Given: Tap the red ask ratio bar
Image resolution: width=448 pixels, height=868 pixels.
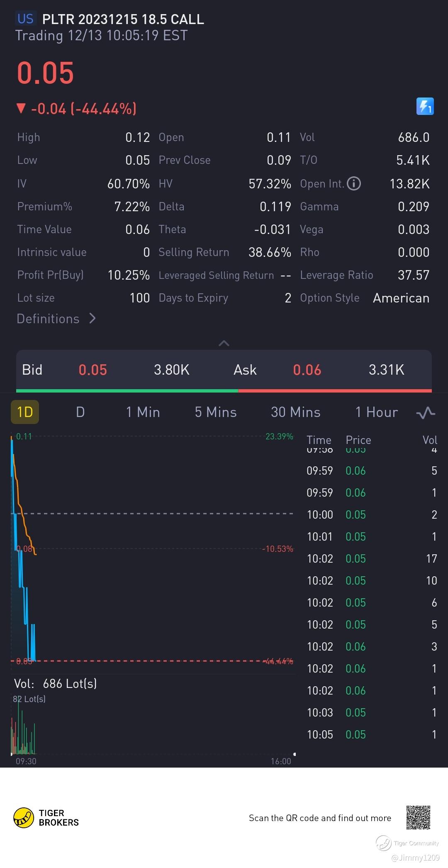Looking at the screenshot, I should click(x=335, y=391).
